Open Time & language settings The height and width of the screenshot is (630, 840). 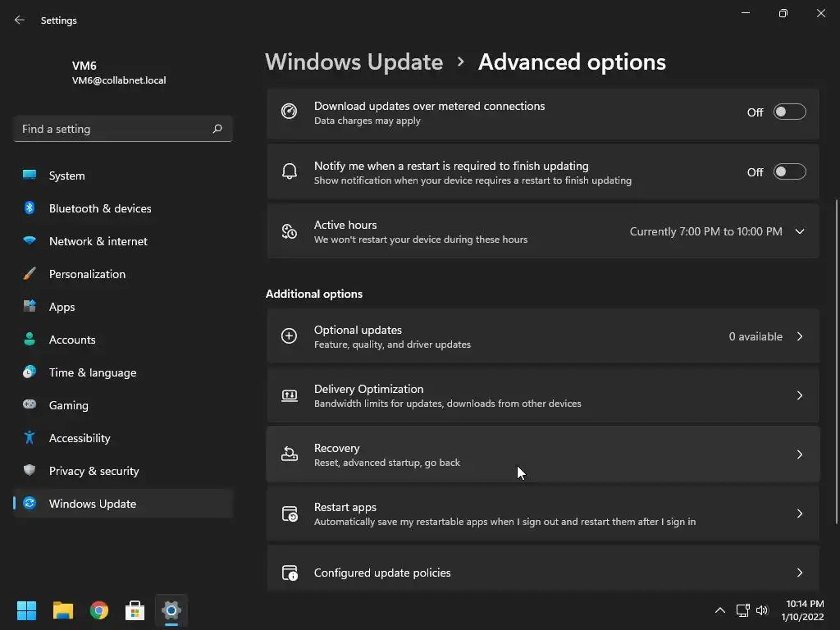[123, 372]
